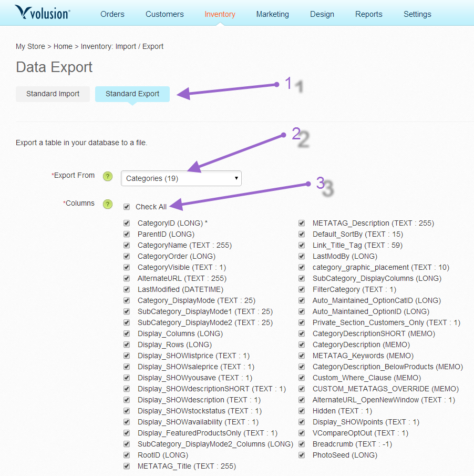The image size is (474, 476).
Task: Open the Marketing menu
Action: click(x=272, y=14)
